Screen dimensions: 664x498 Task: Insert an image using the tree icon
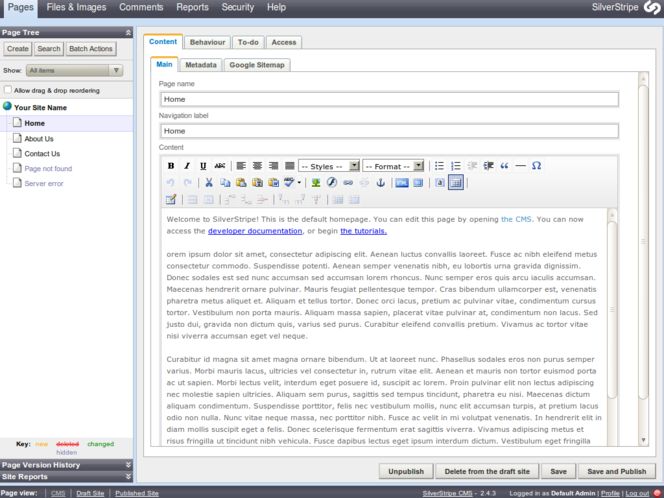316,183
